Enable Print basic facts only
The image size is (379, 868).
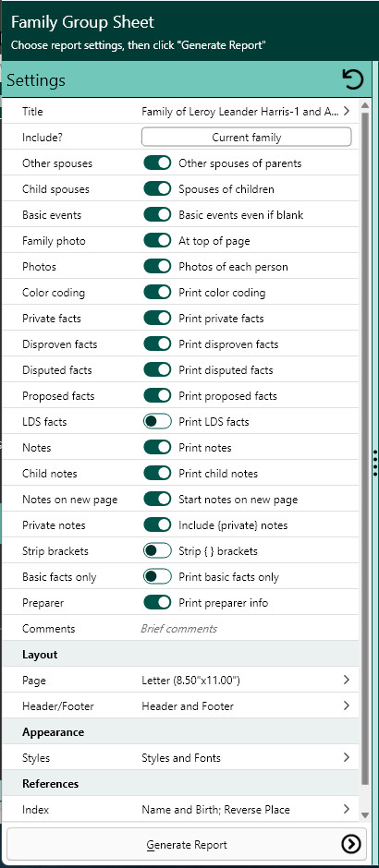(x=157, y=577)
